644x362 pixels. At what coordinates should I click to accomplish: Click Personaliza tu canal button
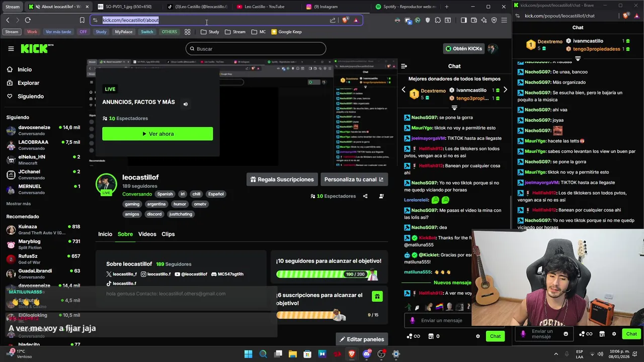click(354, 179)
